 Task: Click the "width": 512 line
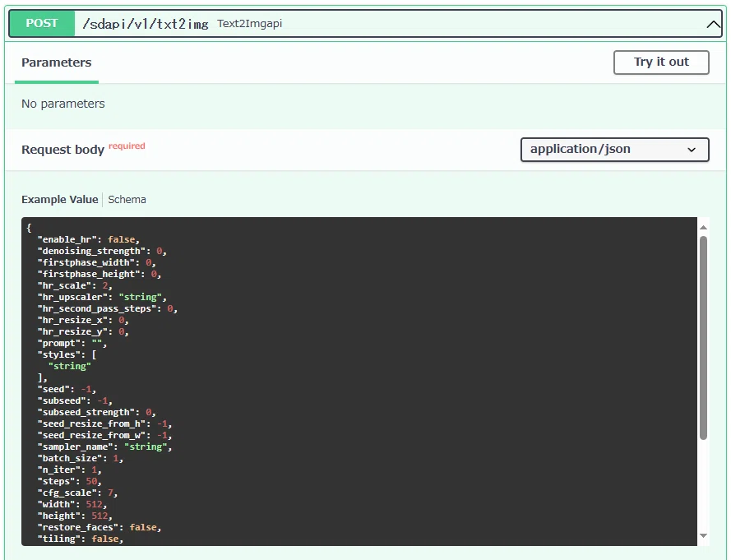point(72,505)
